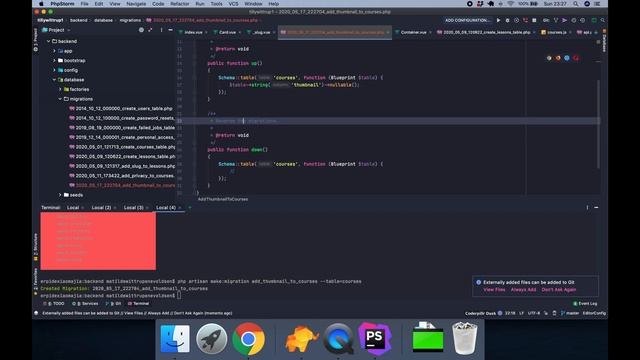Click the Git push arrow icon in toolbar
640x360 pixels.
[564, 20]
